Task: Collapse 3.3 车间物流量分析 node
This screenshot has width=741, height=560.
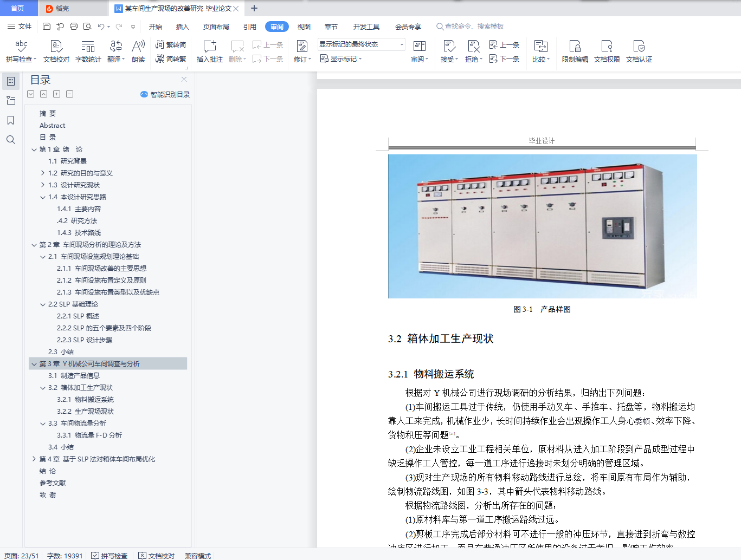Action: click(43, 424)
